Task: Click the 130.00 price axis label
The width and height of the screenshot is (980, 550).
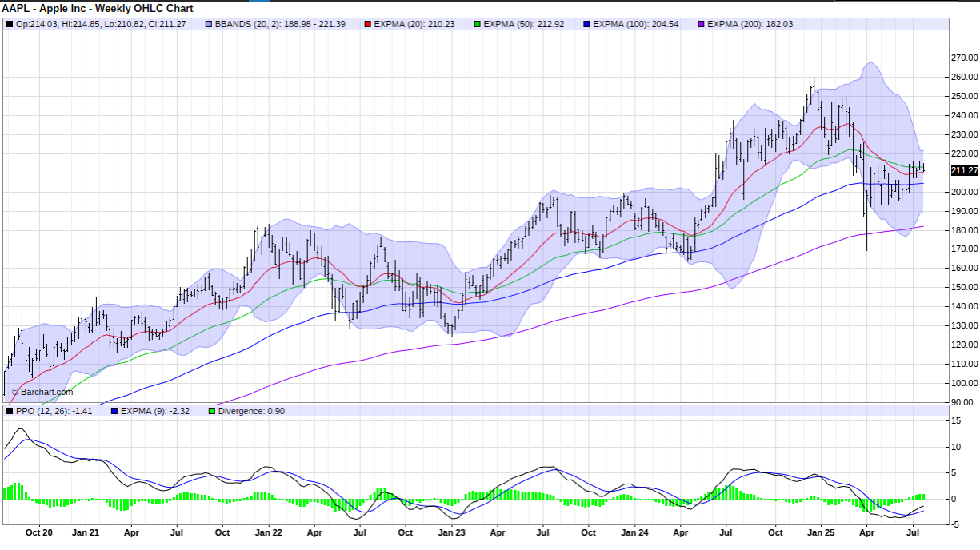Action: pyautogui.click(x=966, y=325)
